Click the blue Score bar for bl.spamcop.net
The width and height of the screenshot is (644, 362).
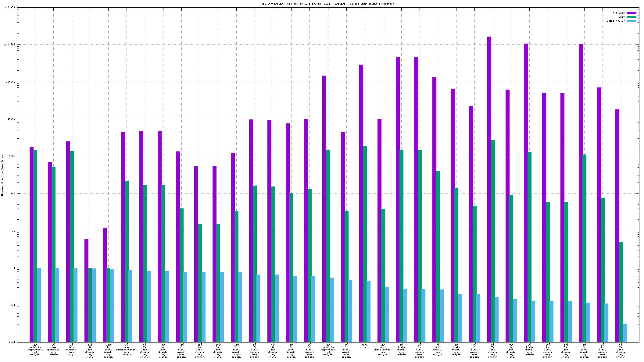click(x=76, y=305)
